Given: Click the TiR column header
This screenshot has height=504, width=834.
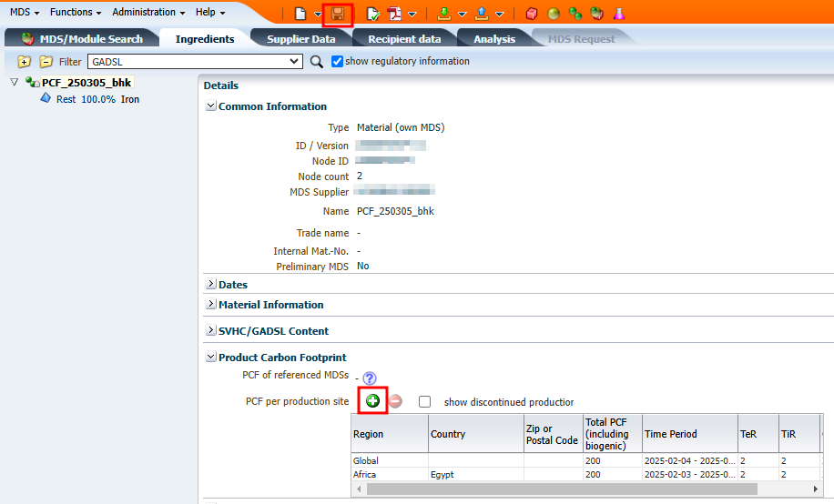Looking at the screenshot, I should pos(798,434).
